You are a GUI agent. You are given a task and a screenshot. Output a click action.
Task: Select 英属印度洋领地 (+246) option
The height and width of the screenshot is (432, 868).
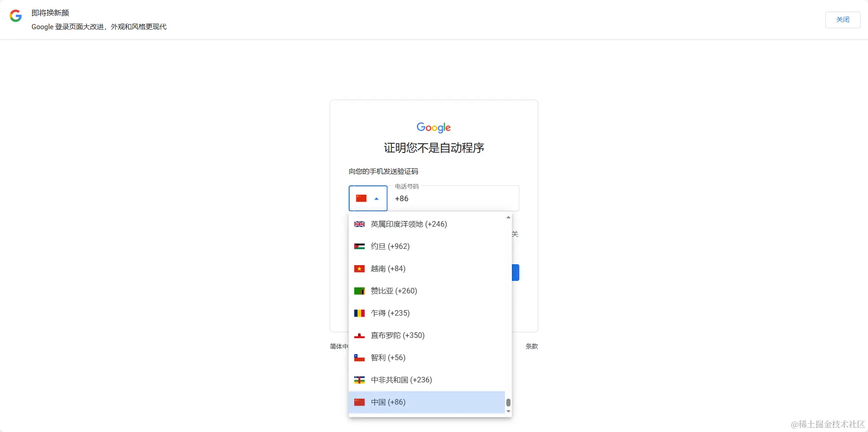coord(427,224)
